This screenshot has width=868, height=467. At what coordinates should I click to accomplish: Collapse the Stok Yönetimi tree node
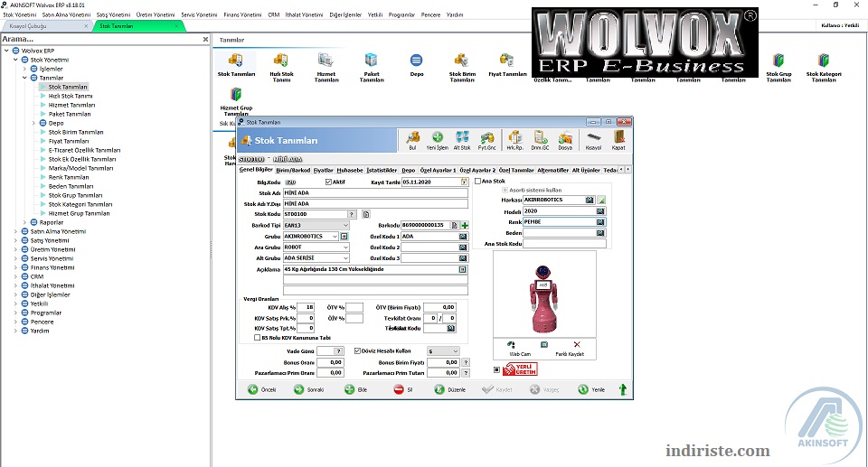[x=15, y=60]
